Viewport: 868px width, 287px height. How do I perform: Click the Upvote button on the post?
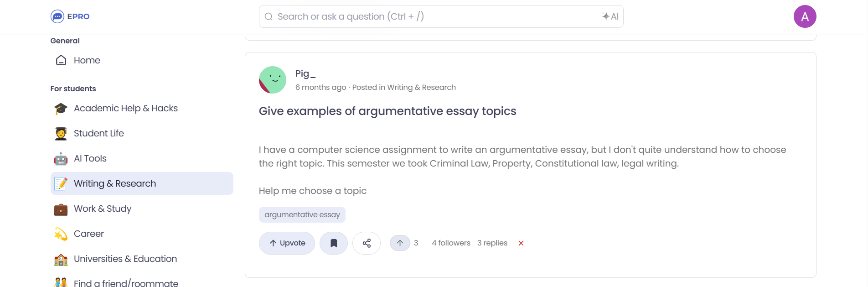tap(286, 243)
